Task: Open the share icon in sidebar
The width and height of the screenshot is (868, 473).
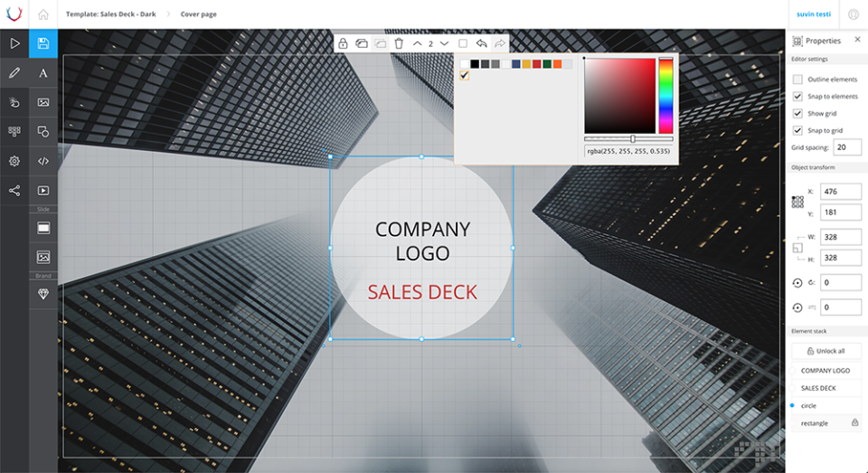Action: (x=14, y=191)
